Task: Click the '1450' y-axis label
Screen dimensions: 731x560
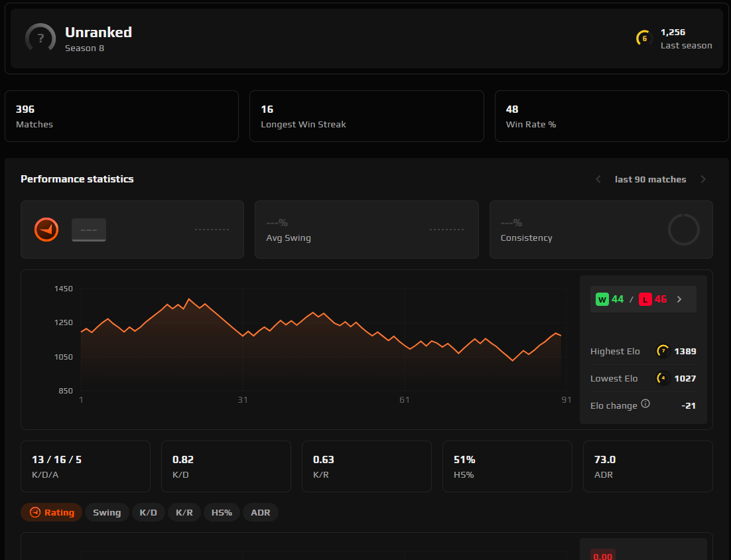Action: [x=64, y=289]
